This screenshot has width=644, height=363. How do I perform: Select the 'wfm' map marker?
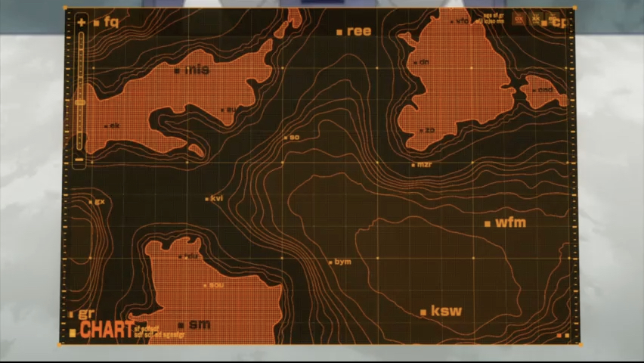coord(506,223)
